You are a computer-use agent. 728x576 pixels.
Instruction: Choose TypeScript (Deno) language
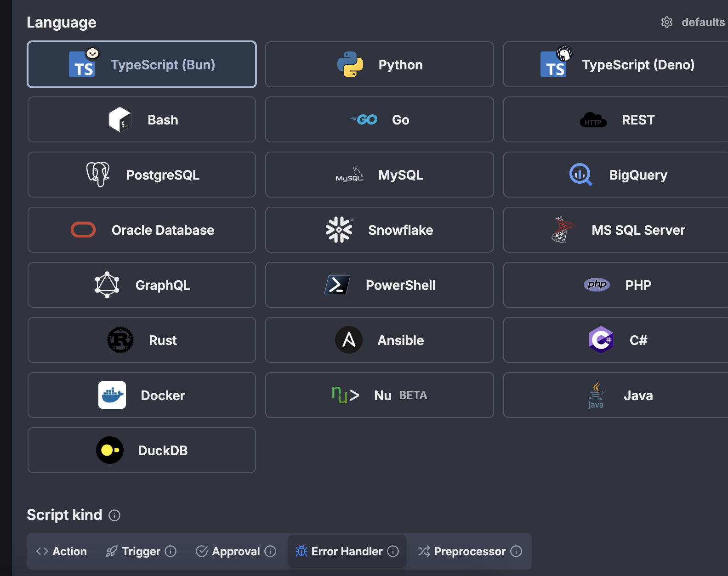click(x=616, y=64)
